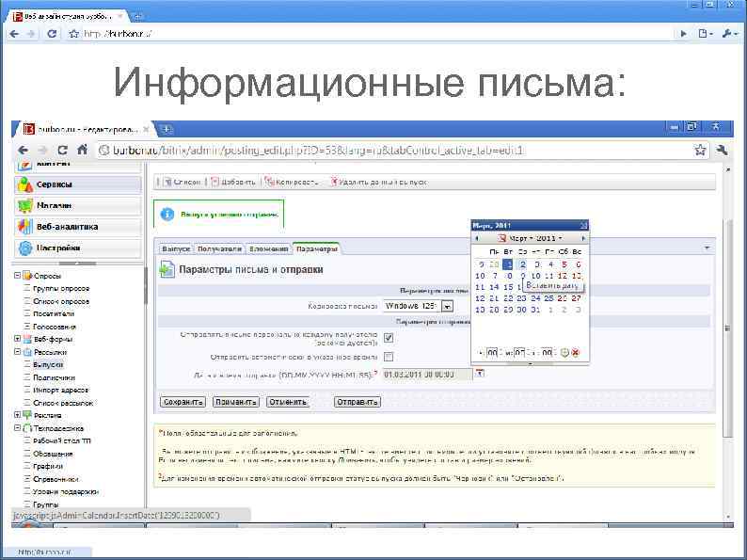Click Удалить данный выпуск toolbar item
Image resolution: width=747 pixels, height=560 pixels.
click(379, 182)
